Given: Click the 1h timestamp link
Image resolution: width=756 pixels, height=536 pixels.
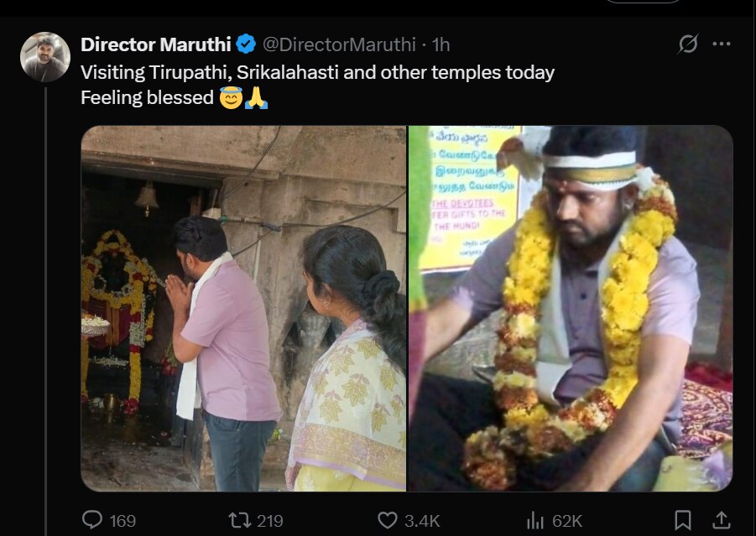Looking at the screenshot, I should [441, 44].
